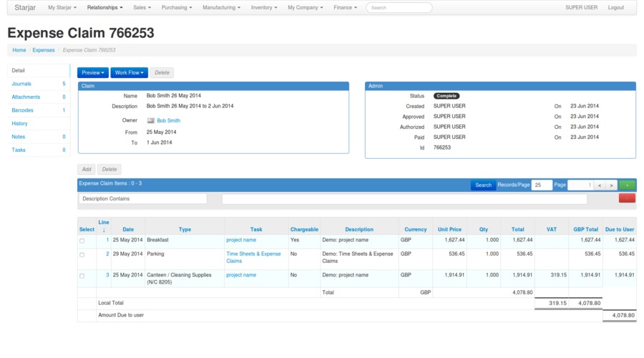This screenshot has height=358, width=644.
Task: Click the green plus add-filter button
Action: coord(627,185)
